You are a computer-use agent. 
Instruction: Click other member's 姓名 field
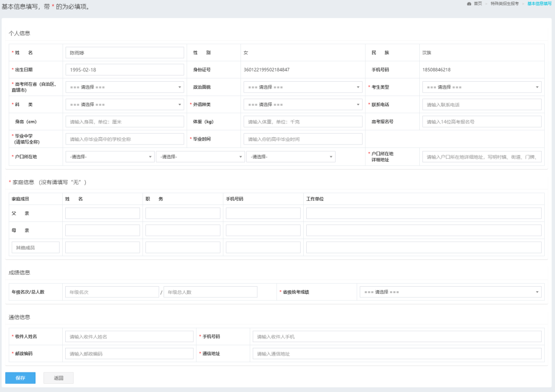(102, 247)
